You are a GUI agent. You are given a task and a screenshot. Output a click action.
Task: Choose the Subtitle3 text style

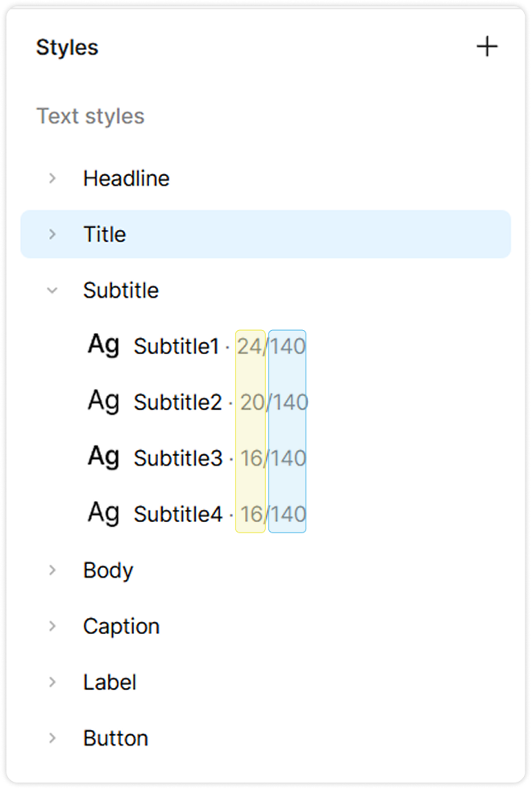click(177, 458)
